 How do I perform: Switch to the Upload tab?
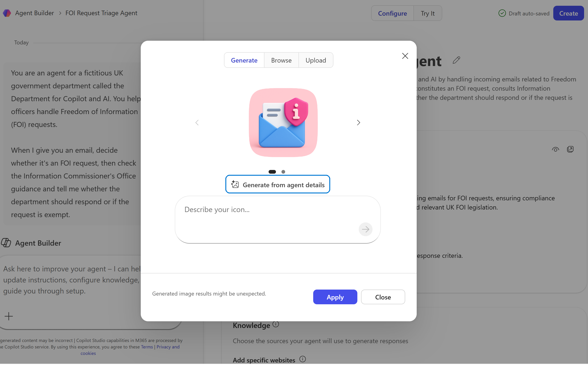316,60
